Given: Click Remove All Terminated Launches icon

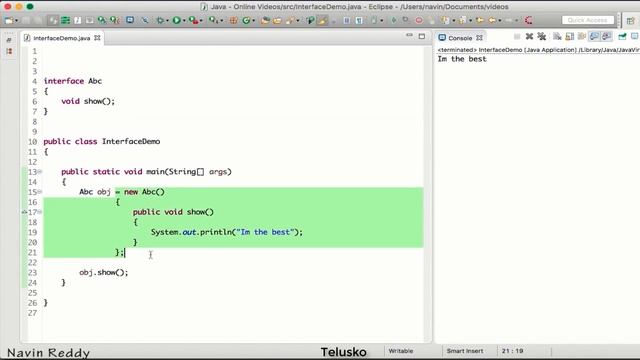Looking at the screenshot, I should pos(542,36).
